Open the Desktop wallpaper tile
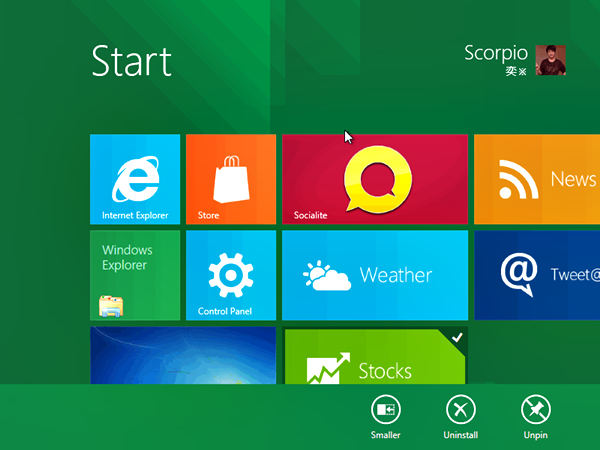This screenshot has height=450, width=600. (183, 355)
